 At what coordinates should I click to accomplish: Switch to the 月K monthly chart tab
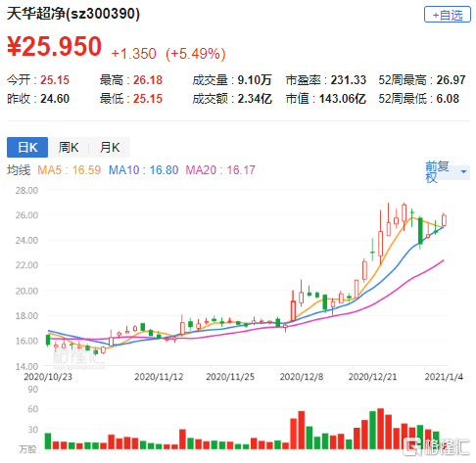110,148
